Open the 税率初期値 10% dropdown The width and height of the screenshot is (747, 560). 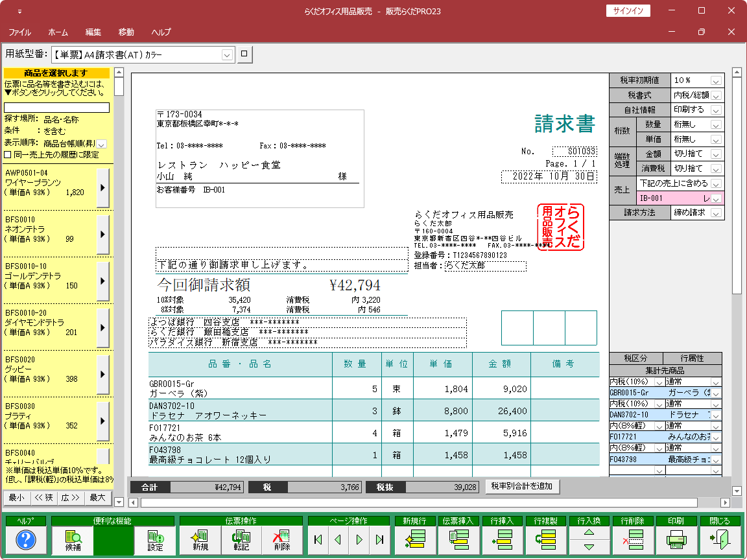716,81
